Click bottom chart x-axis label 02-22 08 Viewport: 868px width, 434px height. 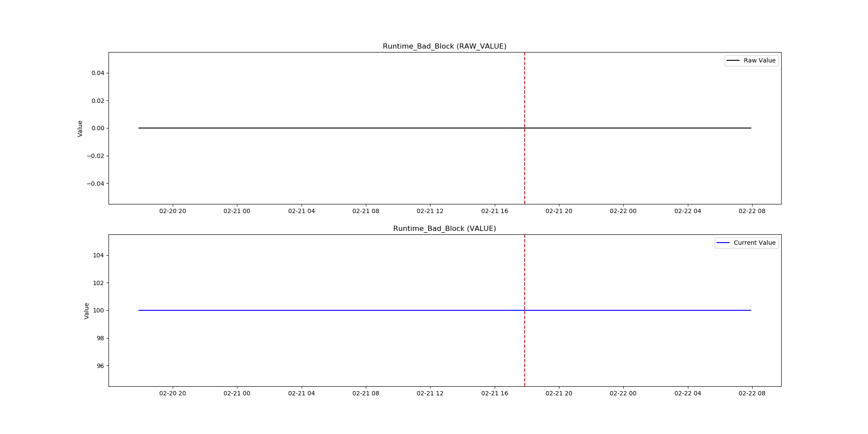[x=752, y=394]
